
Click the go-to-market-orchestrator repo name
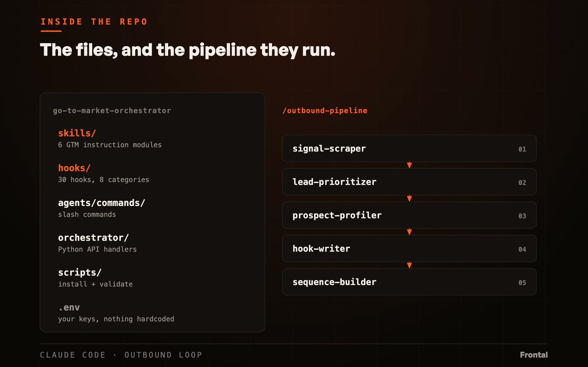coord(112,110)
